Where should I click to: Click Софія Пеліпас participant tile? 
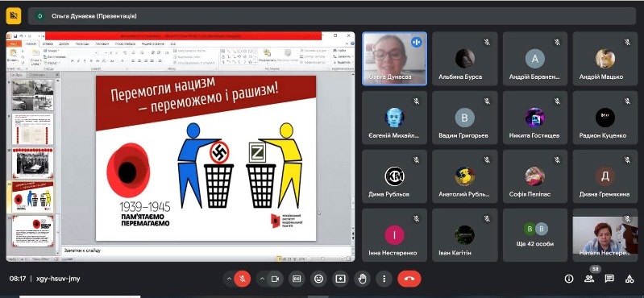pos(535,176)
